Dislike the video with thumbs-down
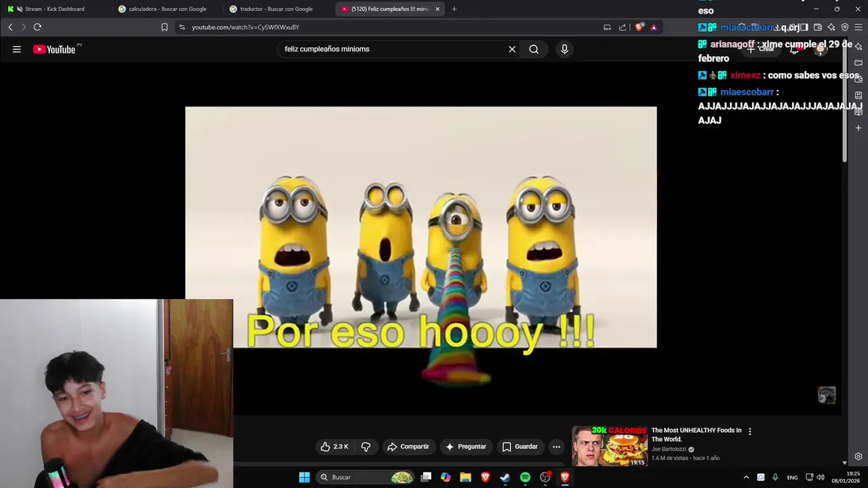868x488 pixels. tap(366, 447)
